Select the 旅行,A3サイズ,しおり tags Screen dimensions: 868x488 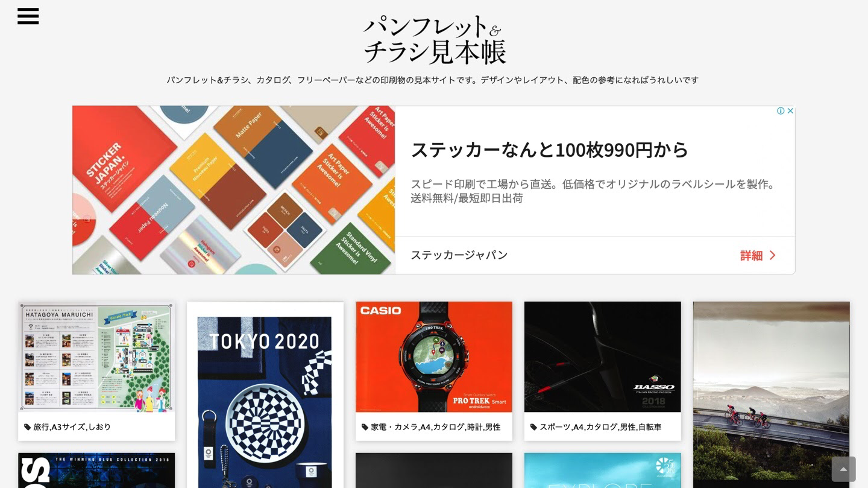[72, 427]
